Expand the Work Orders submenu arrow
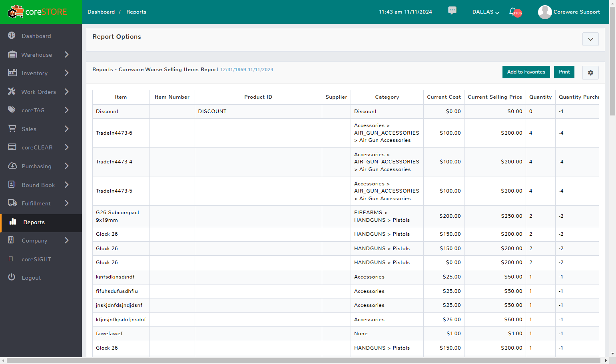The height and width of the screenshot is (364, 616). (66, 91)
